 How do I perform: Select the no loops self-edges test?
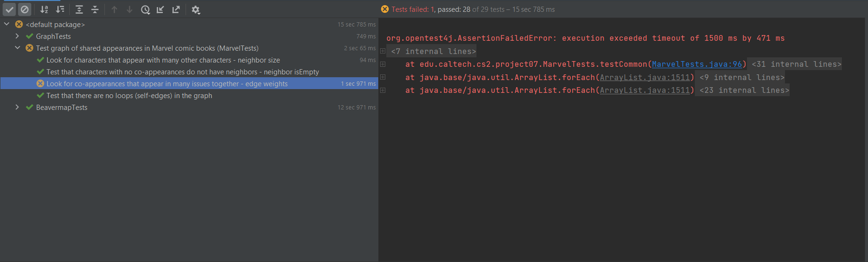coord(129,96)
